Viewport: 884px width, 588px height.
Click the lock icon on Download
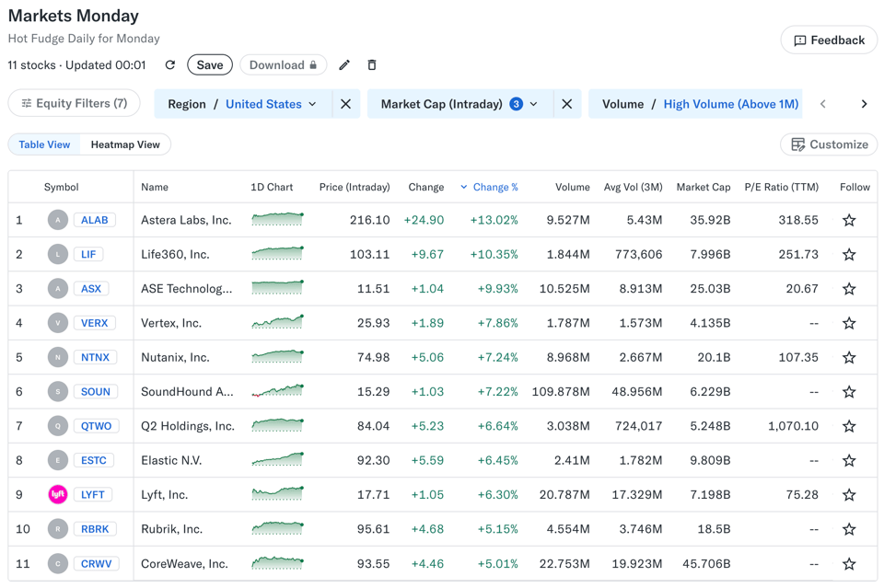click(315, 64)
